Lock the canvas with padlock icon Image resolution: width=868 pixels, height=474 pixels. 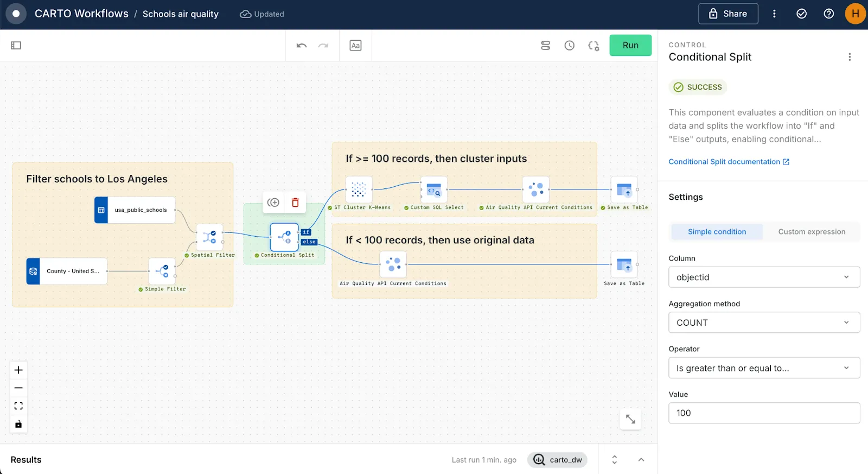click(18, 424)
